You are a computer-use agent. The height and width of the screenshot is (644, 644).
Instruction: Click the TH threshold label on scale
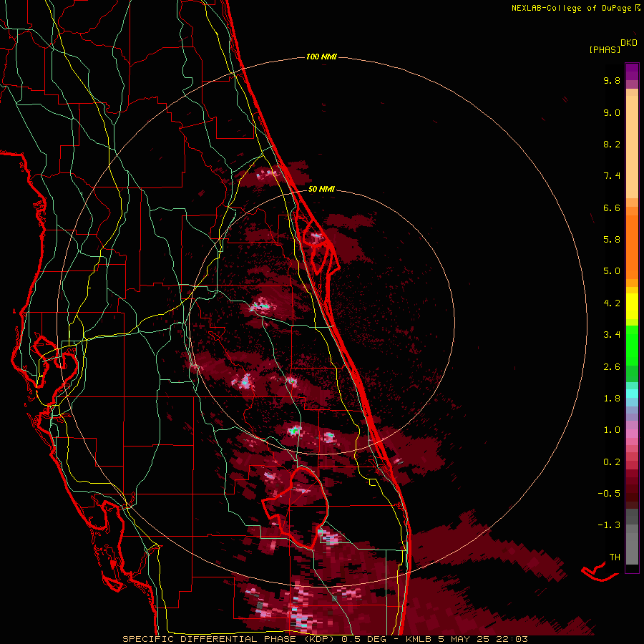tap(615, 557)
